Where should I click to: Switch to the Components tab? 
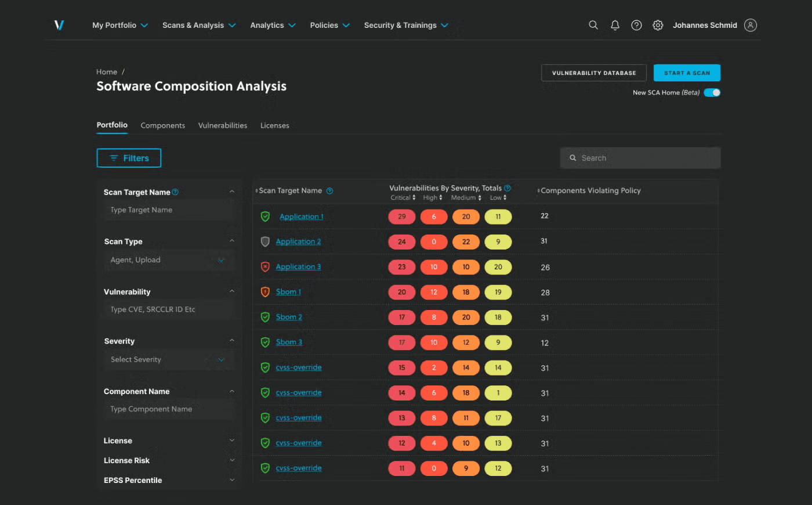tap(162, 125)
